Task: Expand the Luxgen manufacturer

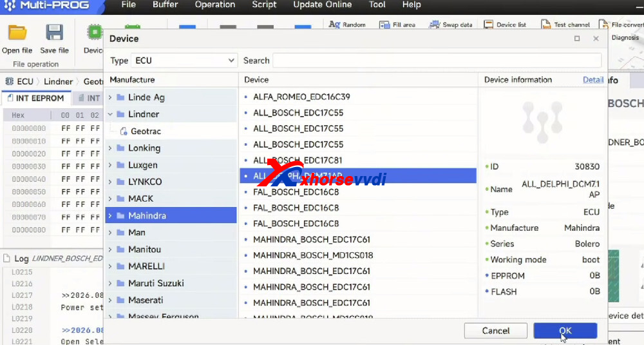Action: (x=110, y=165)
